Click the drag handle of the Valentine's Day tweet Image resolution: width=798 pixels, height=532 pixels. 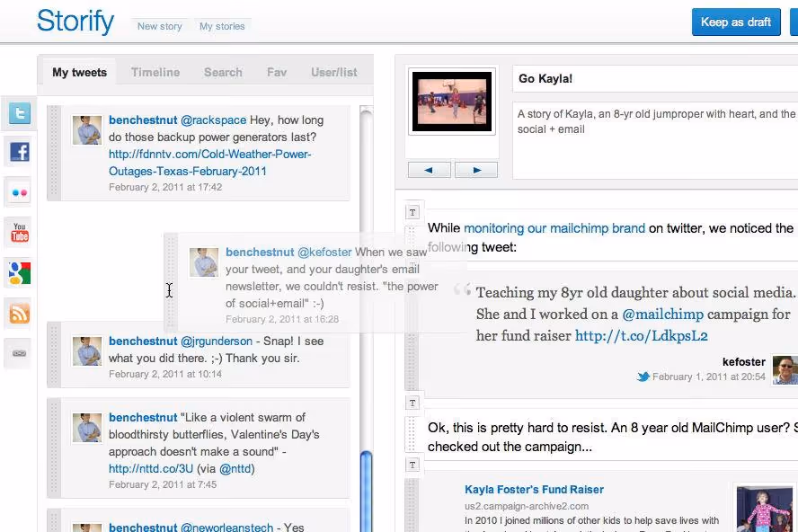(x=55, y=448)
